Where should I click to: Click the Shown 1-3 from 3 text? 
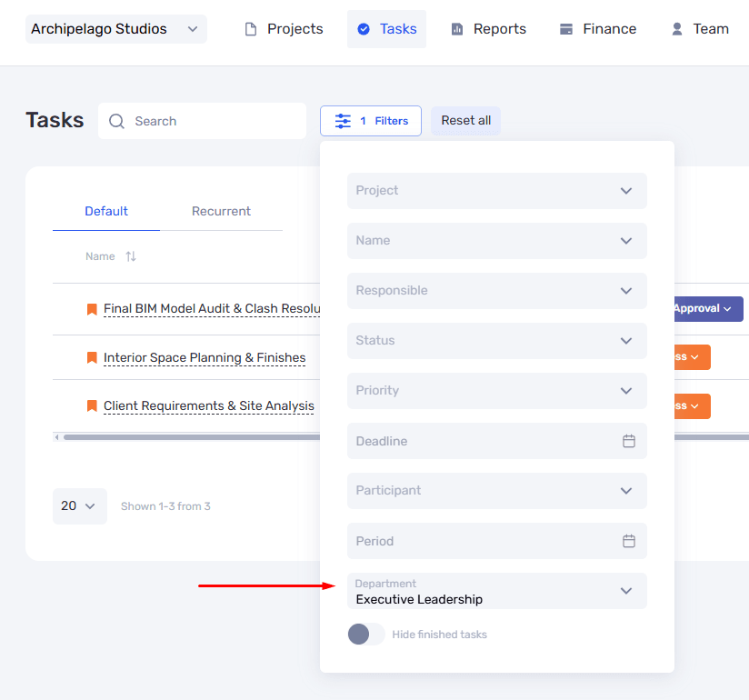pos(165,506)
